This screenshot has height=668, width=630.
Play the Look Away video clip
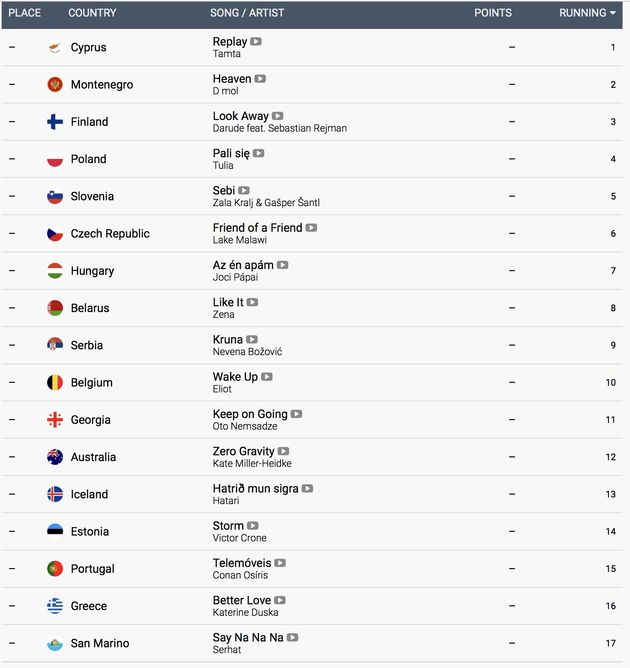[278, 116]
